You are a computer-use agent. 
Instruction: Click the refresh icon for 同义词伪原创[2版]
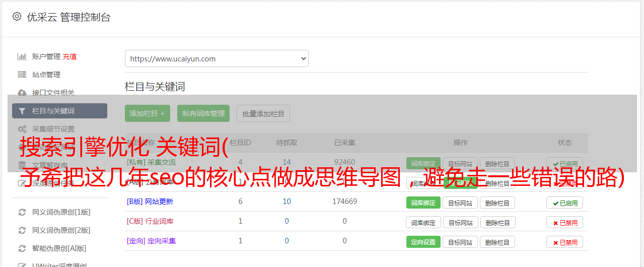point(22,230)
